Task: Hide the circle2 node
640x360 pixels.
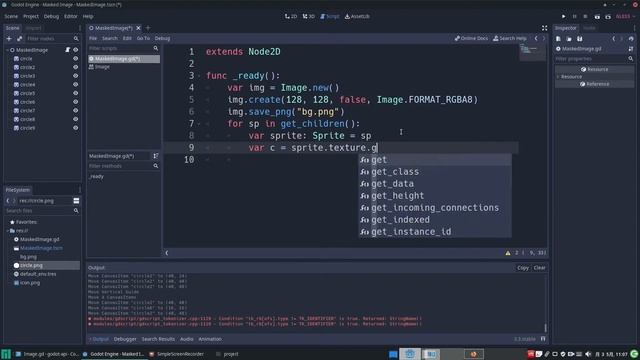Action: click(76, 67)
